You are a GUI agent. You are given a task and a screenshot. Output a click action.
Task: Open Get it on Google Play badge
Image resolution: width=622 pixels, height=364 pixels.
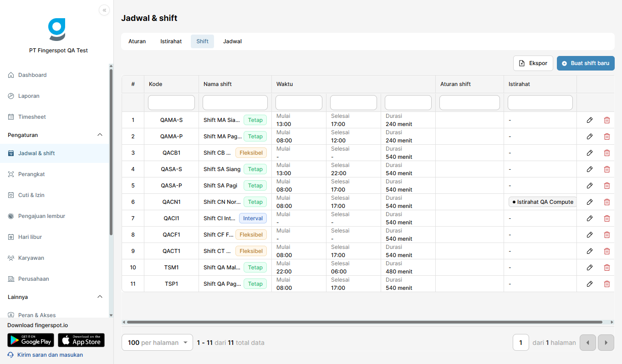coord(31,340)
